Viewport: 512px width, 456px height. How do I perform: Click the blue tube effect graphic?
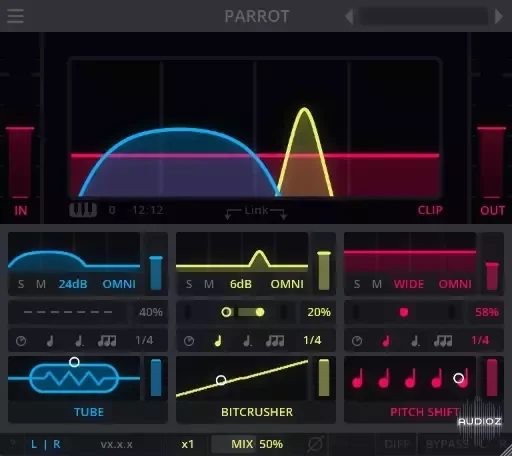74,378
